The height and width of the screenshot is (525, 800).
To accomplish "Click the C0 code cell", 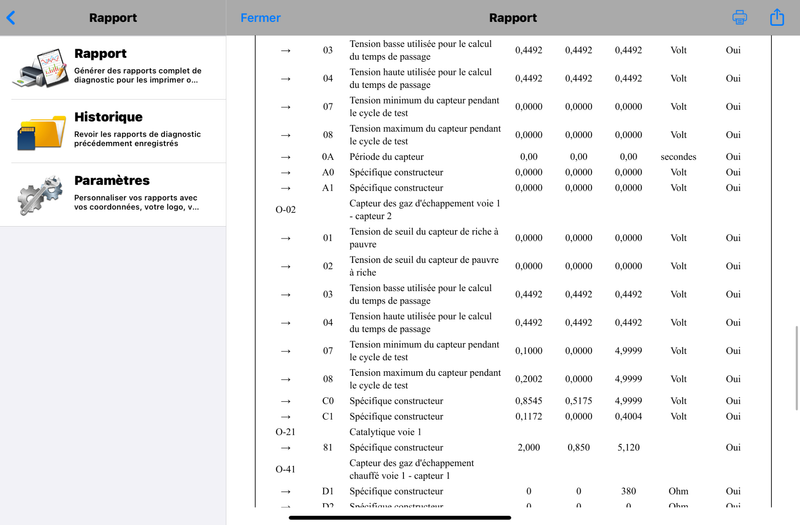I will pos(328,401).
